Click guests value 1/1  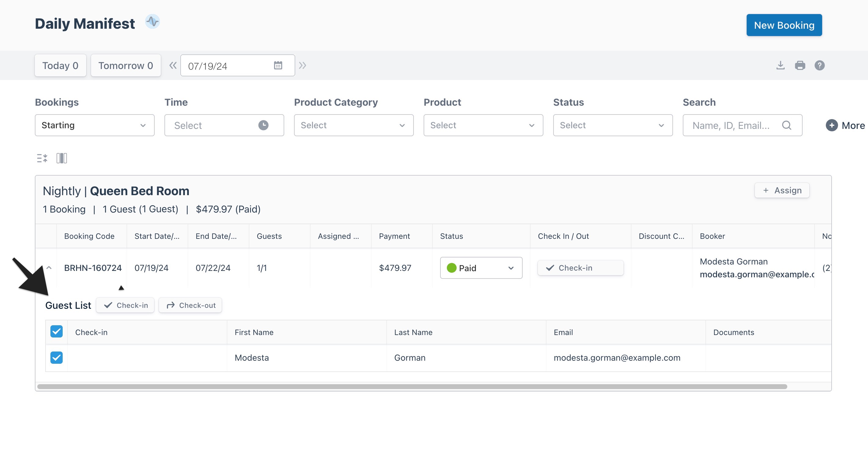[262, 268]
